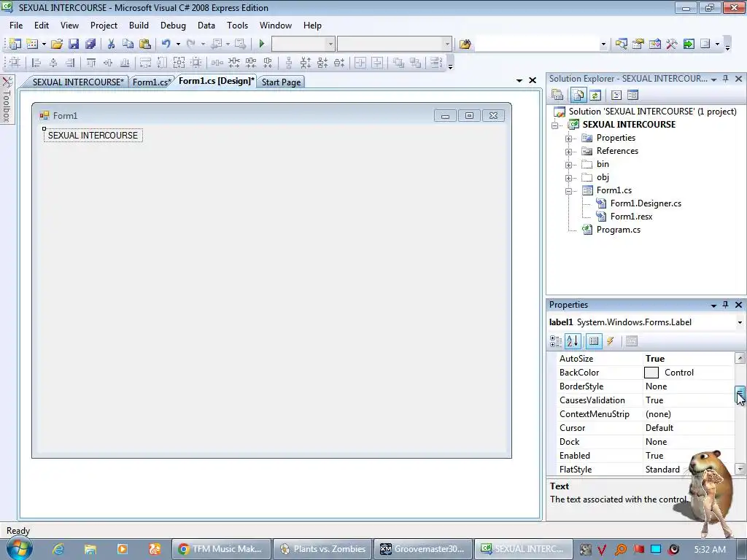Click the BackColor Control color swatch
The height and width of the screenshot is (560, 747).
651,373
